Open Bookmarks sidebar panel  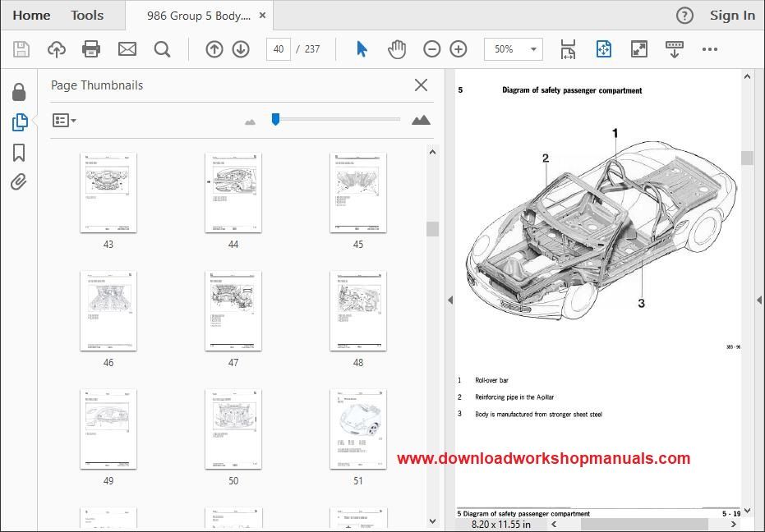click(x=19, y=153)
